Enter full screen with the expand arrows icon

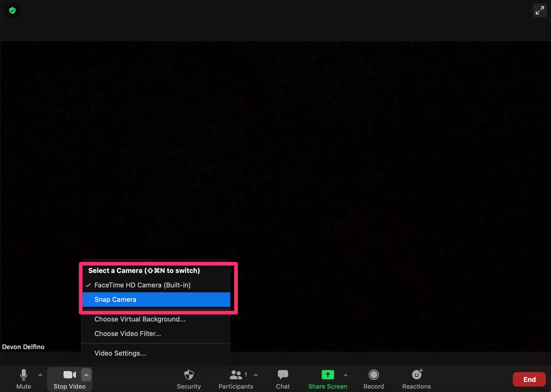tap(540, 11)
